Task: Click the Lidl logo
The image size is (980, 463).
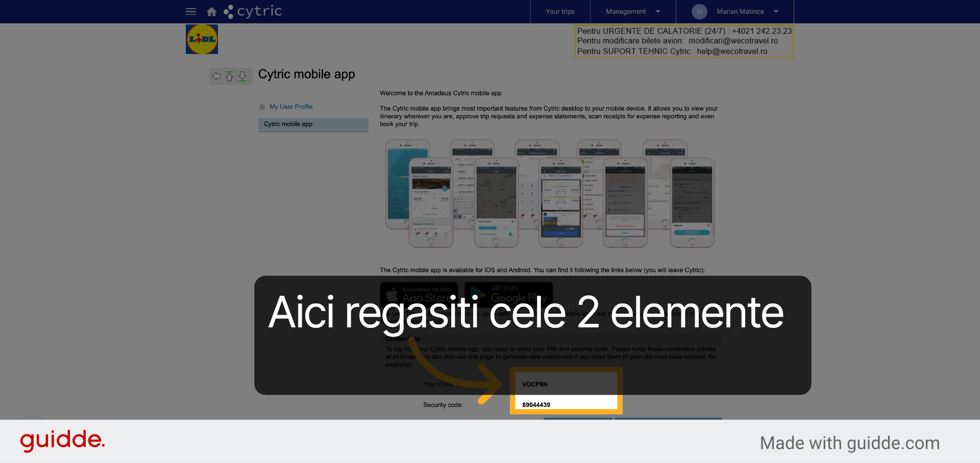Action: tap(202, 39)
